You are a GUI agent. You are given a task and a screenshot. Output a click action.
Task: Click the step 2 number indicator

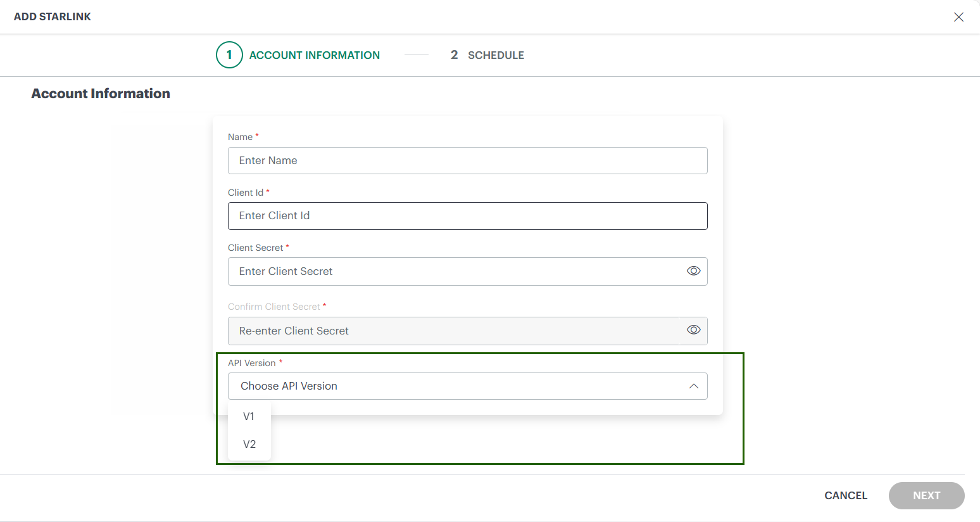(454, 55)
